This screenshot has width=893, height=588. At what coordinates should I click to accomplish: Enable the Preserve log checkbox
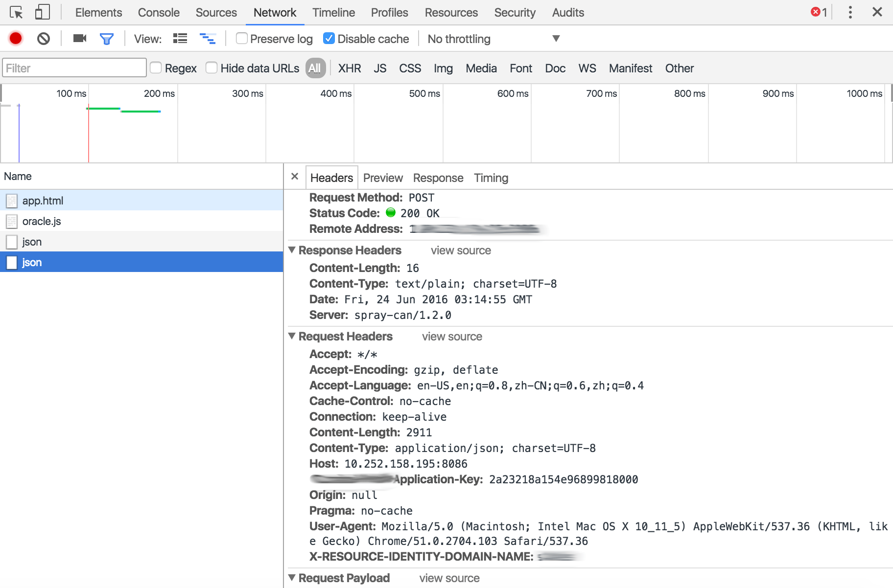242,38
